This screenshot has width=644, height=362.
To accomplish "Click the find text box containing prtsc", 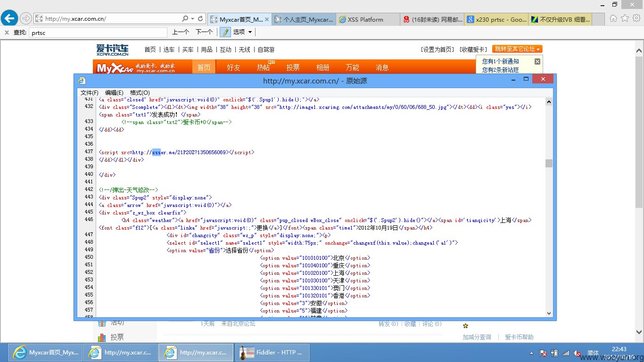I will 98,33.
